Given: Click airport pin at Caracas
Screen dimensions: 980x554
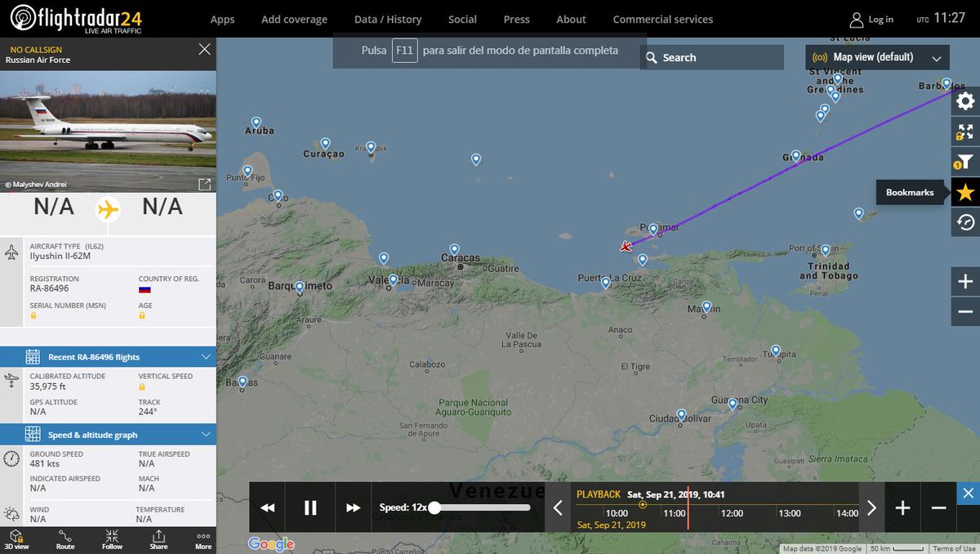Looking at the screenshot, I should pyautogui.click(x=455, y=249).
